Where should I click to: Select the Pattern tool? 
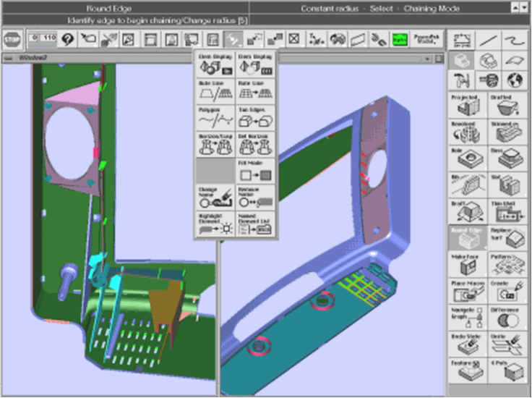click(507, 265)
